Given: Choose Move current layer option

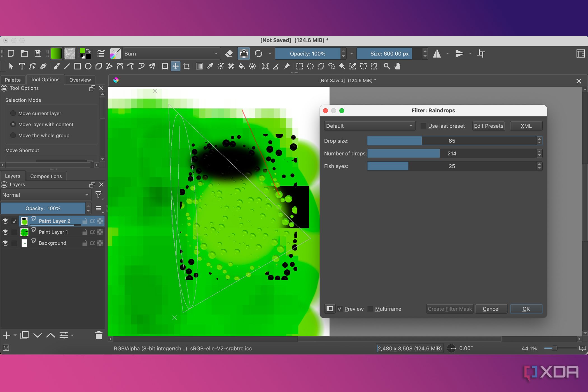Looking at the screenshot, I should [x=13, y=113].
